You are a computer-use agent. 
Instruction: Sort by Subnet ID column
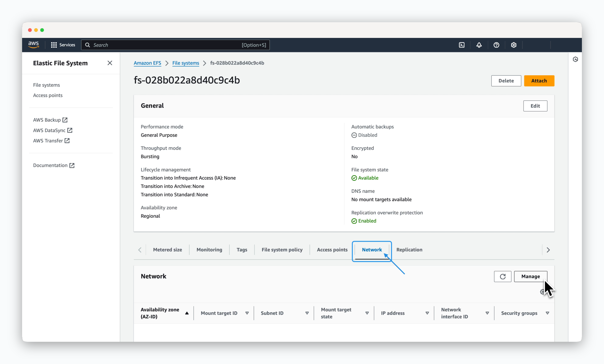[x=307, y=313]
